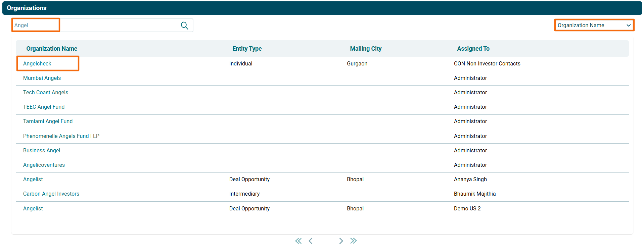Open the Angelcheck organization
The image size is (644, 252).
(37, 64)
